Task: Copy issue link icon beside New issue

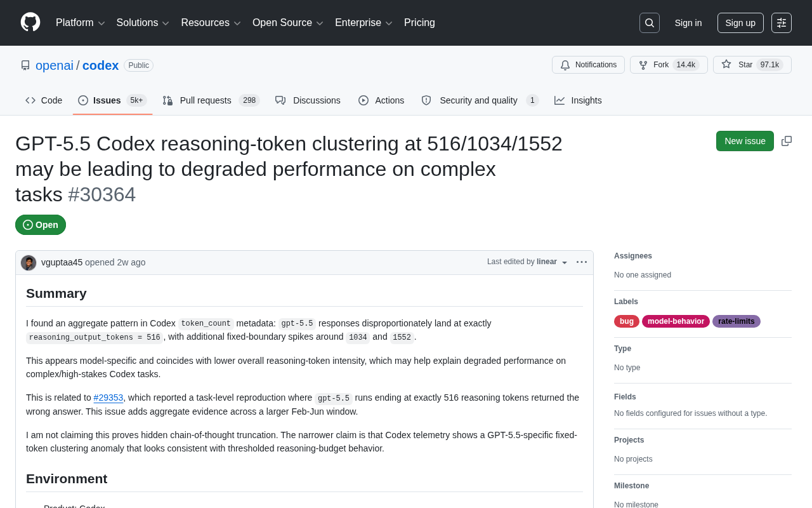Action: (787, 141)
